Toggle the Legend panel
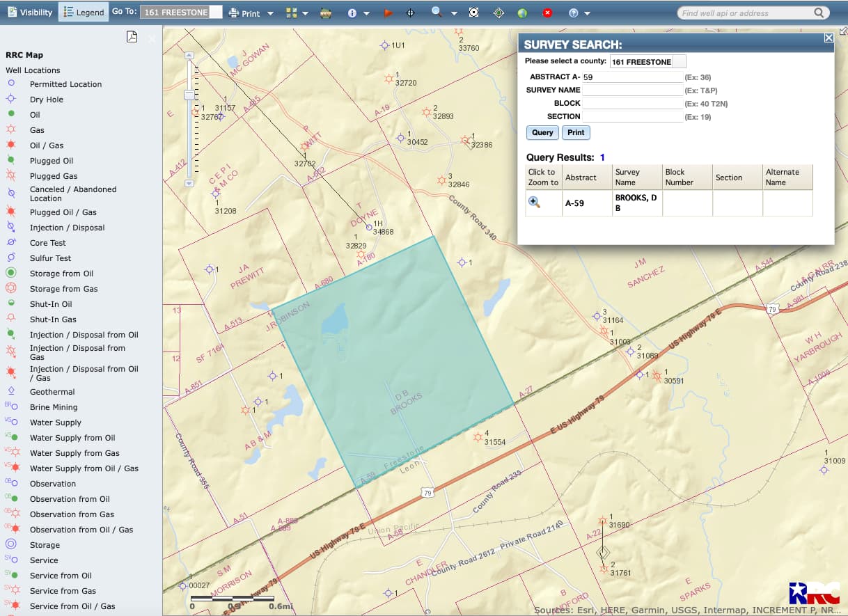Image resolution: width=848 pixels, height=616 pixels. pos(84,13)
